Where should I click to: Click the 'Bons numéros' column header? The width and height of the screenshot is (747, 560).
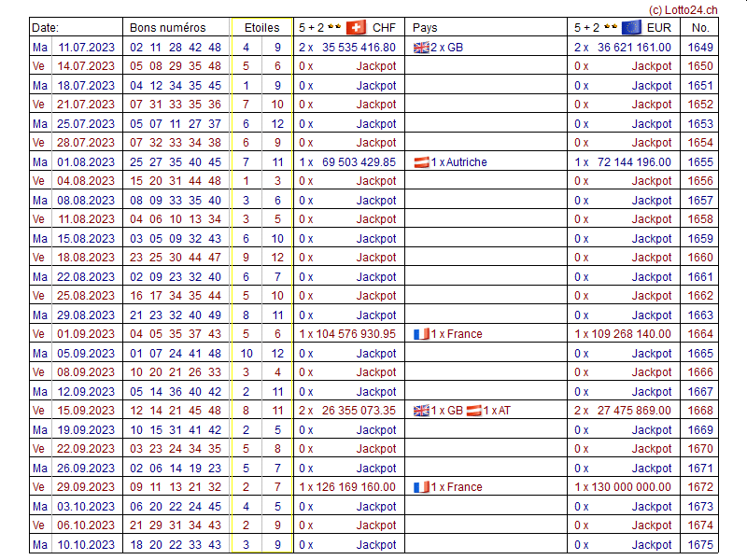168,28
